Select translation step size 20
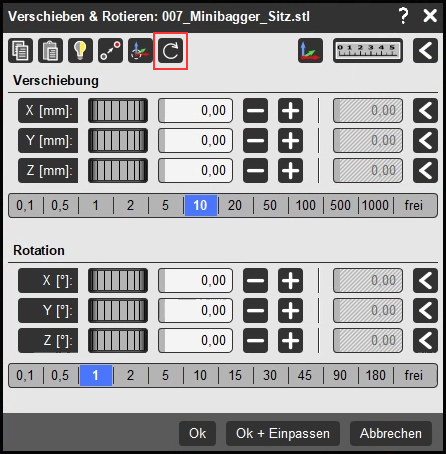Image resolution: width=446 pixels, height=454 pixels. pos(235,205)
